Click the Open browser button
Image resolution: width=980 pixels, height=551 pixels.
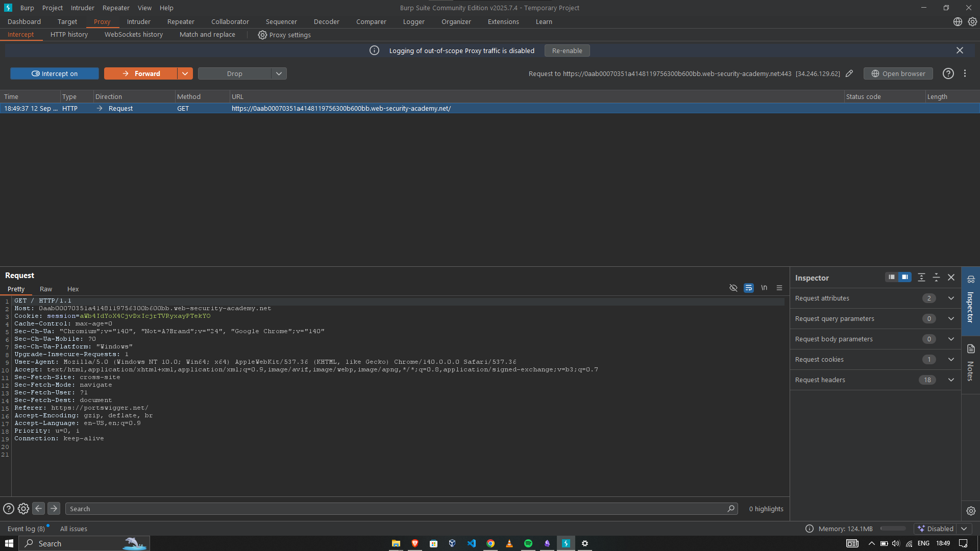coord(898,73)
